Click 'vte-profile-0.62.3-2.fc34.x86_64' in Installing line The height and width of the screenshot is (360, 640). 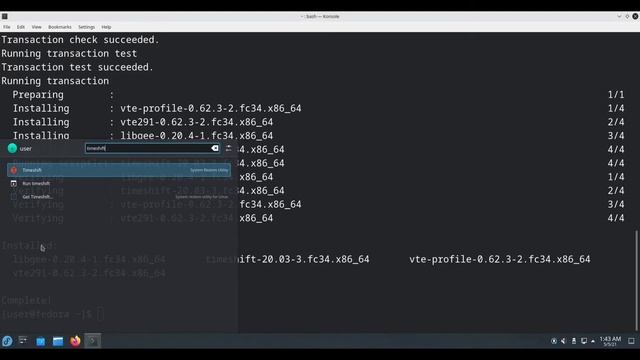211,108
